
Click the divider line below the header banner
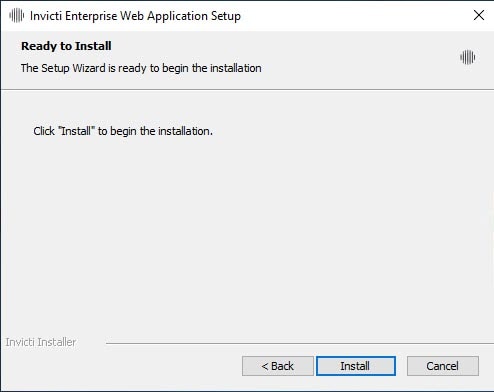point(247,89)
